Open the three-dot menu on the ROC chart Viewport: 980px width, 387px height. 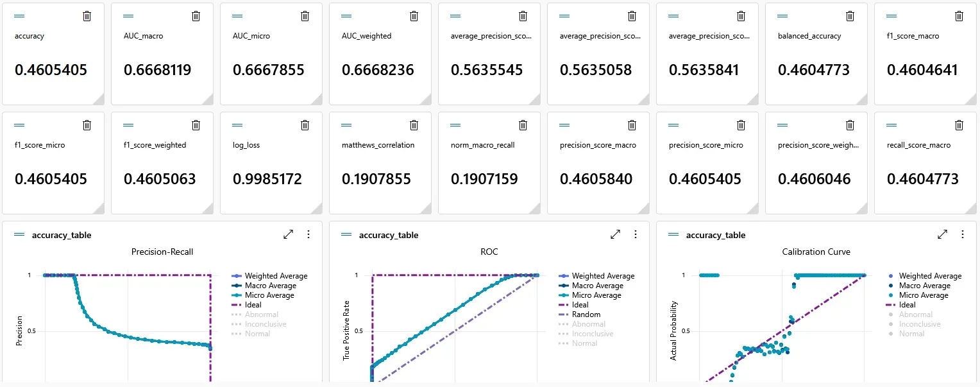pyautogui.click(x=636, y=234)
